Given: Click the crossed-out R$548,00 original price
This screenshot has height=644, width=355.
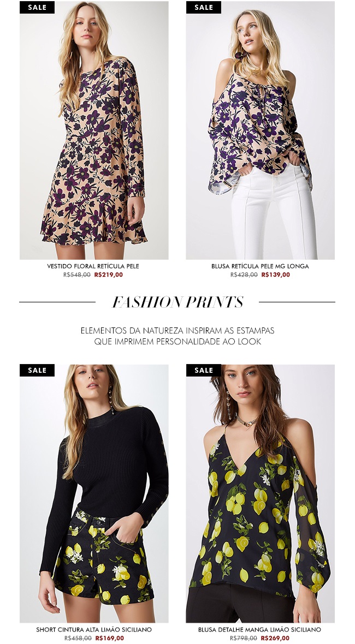Looking at the screenshot, I should tap(77, 275).
